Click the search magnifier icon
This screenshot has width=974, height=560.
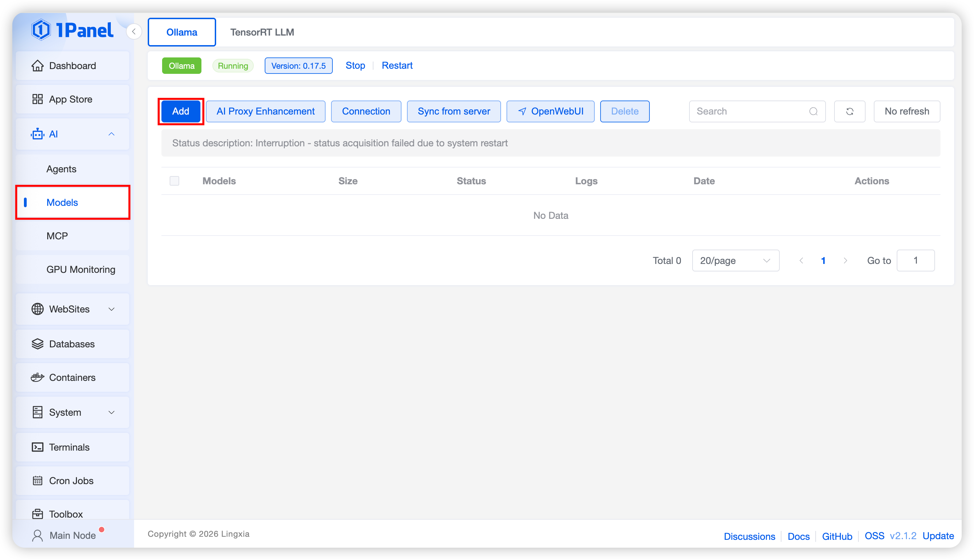pos(813,111)
